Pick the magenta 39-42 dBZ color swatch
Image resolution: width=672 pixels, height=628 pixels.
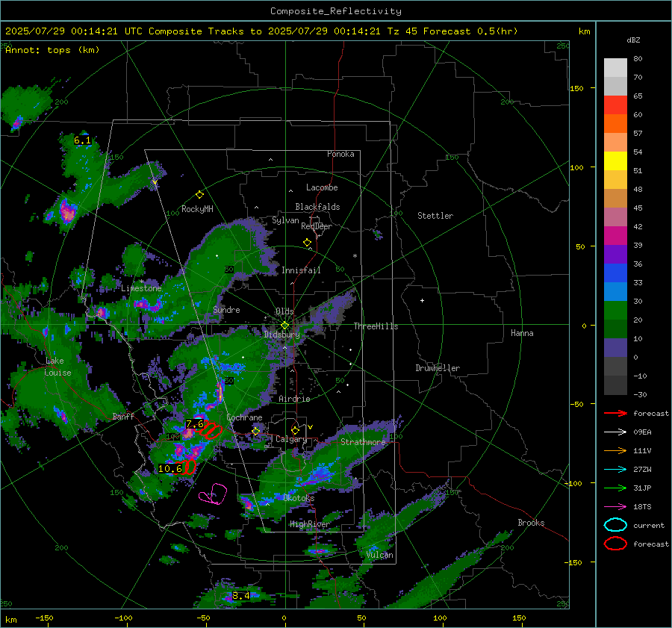(615, 236)
